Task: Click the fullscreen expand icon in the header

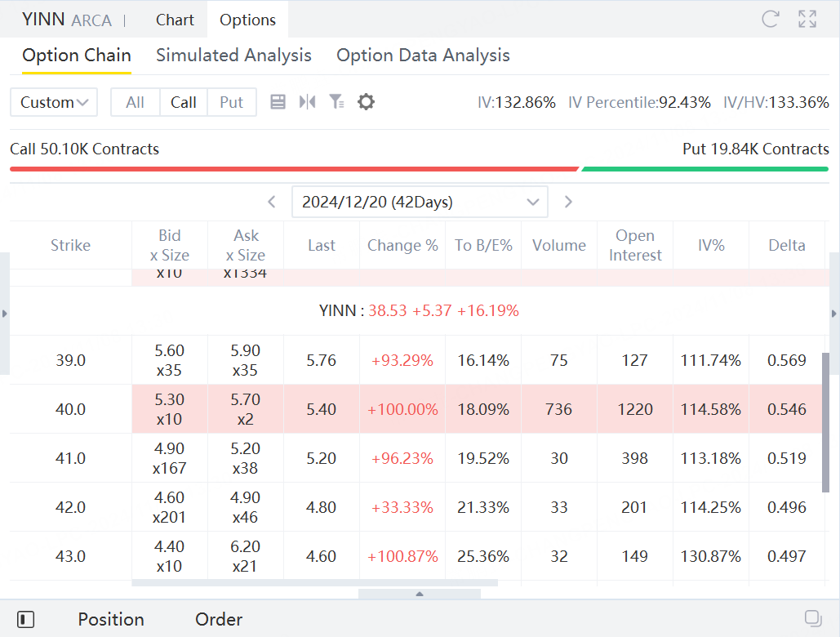Action: (x=807, y=20)
